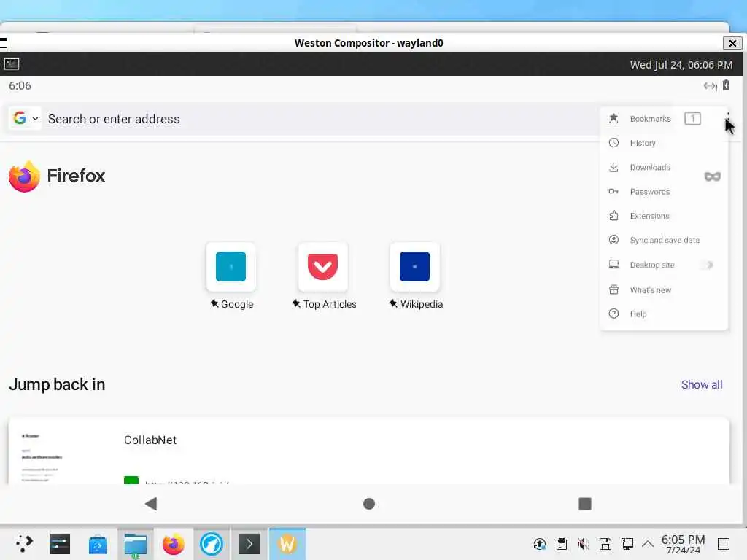The width and height of the screenshot is (747, 560).
Task: Open the clipboard tray icon
Action: (562, 544)
